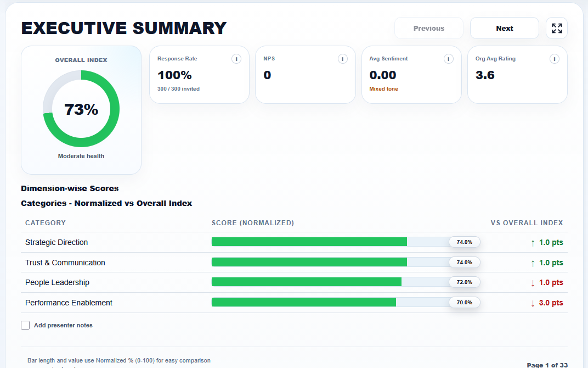
Task: Click the Trust & Communication category name
Action: 65,263
